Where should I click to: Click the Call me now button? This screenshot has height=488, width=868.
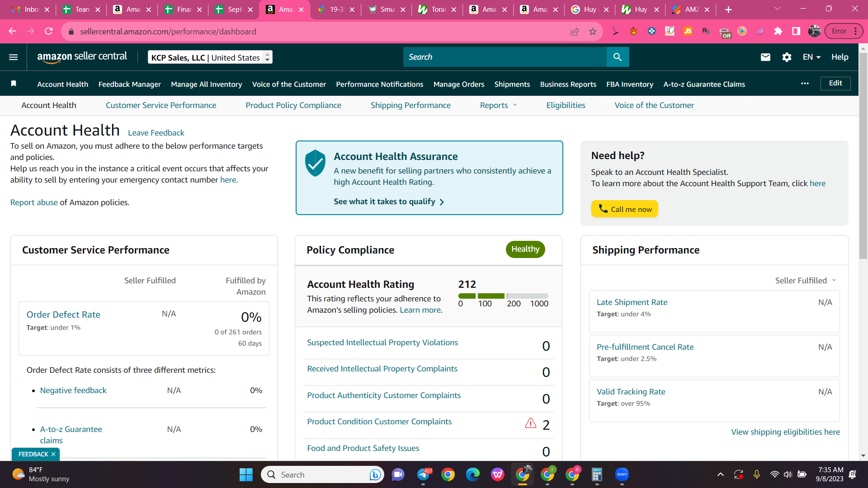[x=625, y=209]
